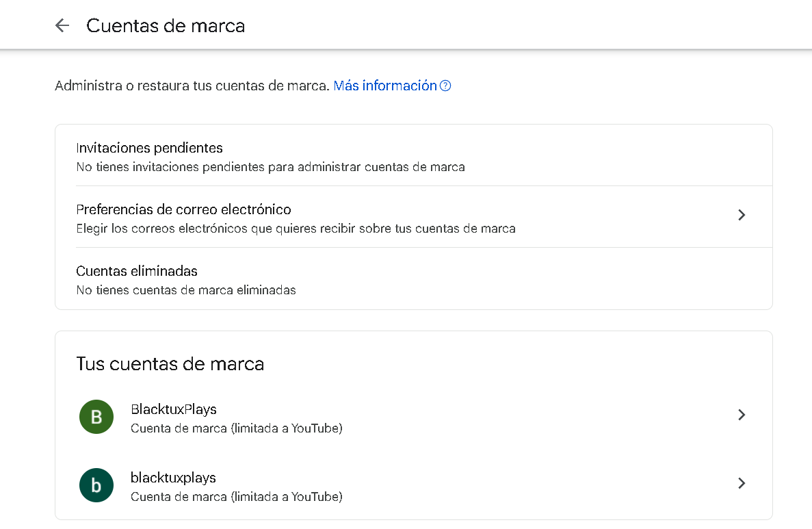Click text 'No tienes invitaciones pendientes para administrar'
Viewport: 812px width, 529px height.
tap(218, 168)
